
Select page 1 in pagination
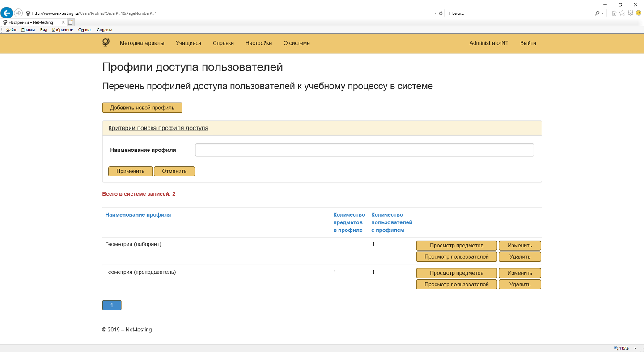coord(112,306)
